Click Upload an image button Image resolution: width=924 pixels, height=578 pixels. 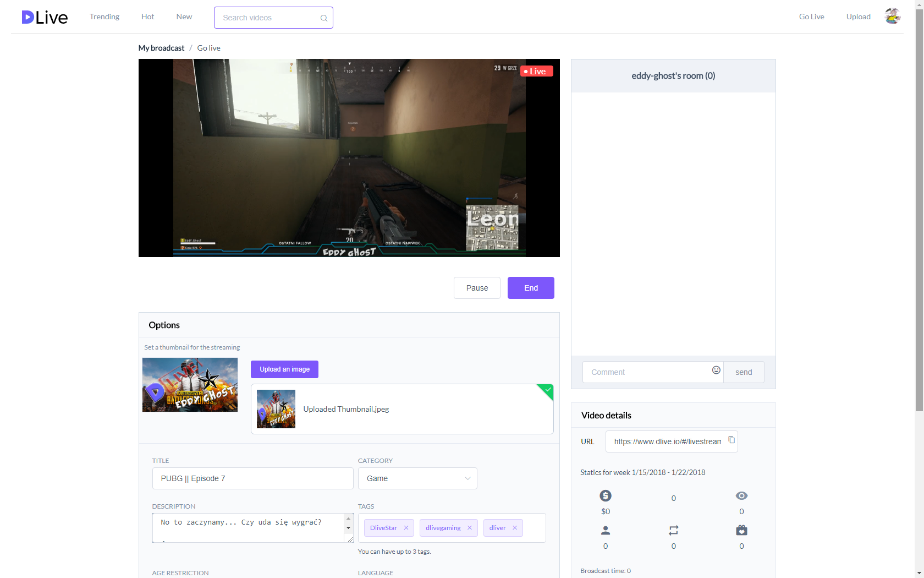pos(284,369)
